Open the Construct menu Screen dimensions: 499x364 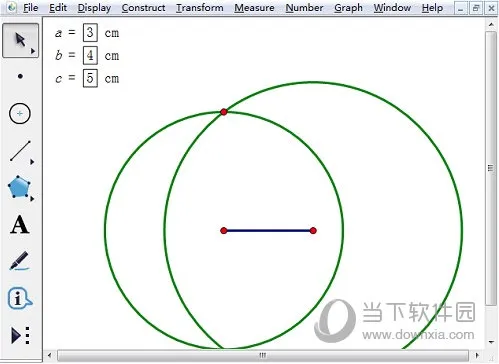click(143, 7)
